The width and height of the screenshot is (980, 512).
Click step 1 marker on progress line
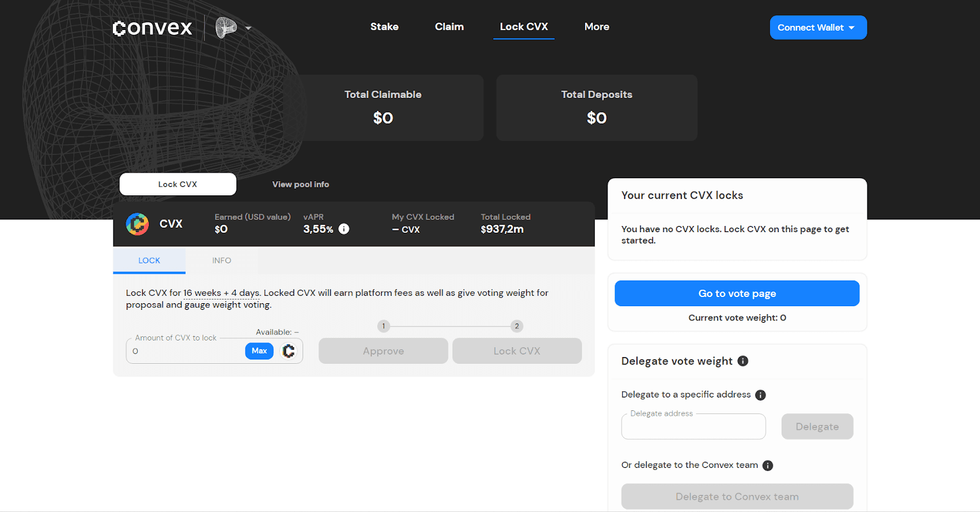383,326
